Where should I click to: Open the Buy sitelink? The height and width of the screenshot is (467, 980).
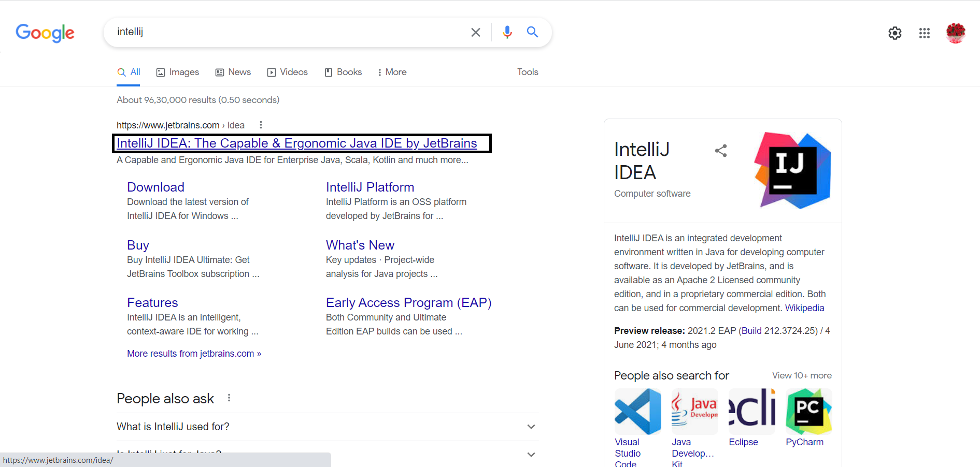(x=138, y=245)
